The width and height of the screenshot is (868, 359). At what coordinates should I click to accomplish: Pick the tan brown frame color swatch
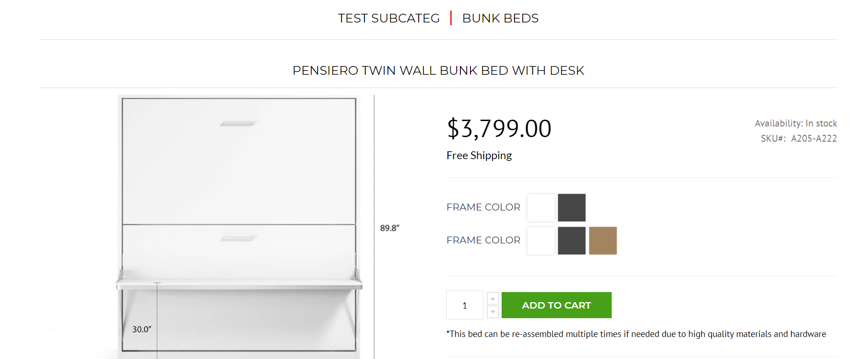pyautogui.click(x=603, y=241)
